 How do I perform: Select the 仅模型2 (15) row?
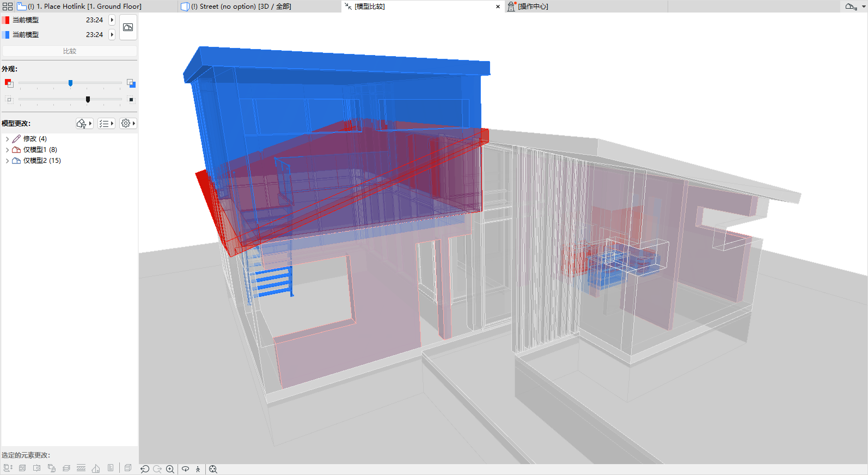pos(69,161)
